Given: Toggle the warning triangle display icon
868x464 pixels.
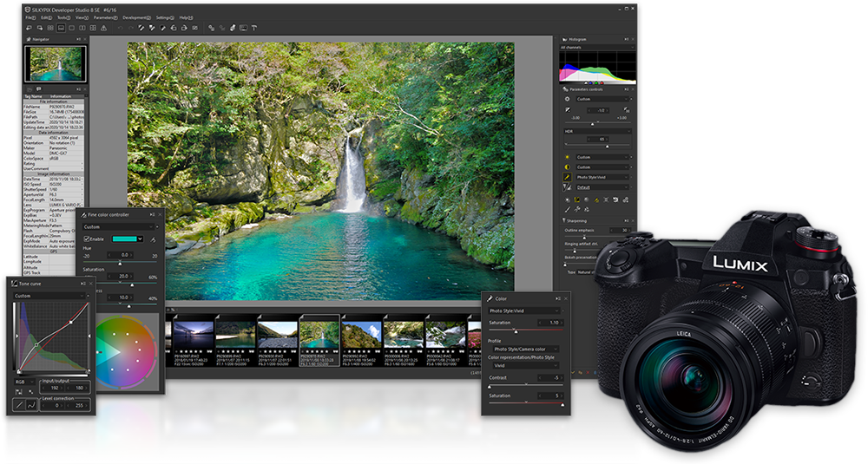Looking at the screenshot, I should point(103,28).
